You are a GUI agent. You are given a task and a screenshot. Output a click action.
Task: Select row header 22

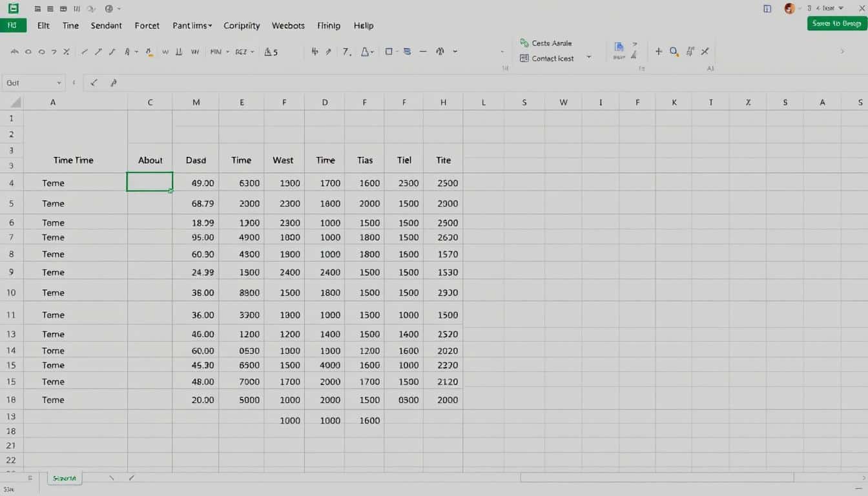coord(11,460)
